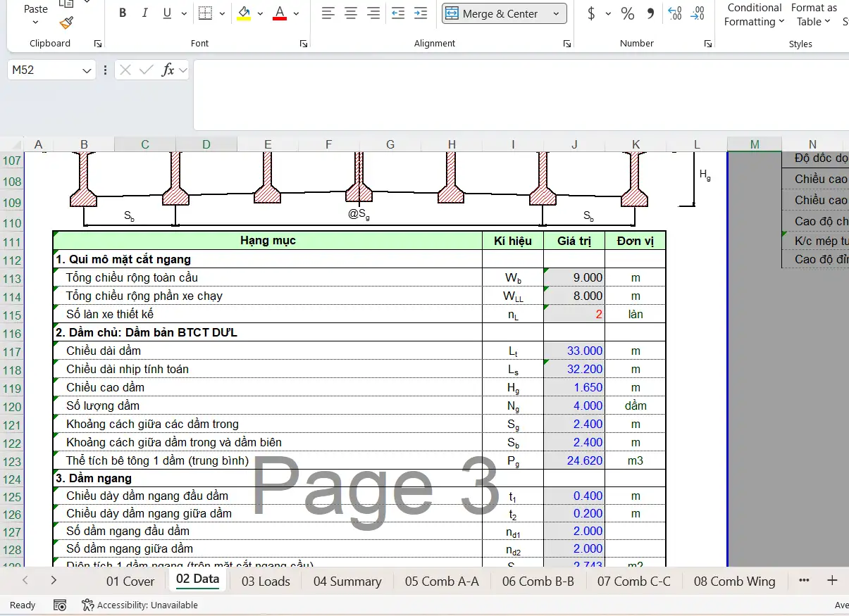Open Font settings dialog launcher
849x616 pixels.
click(304, 44)
